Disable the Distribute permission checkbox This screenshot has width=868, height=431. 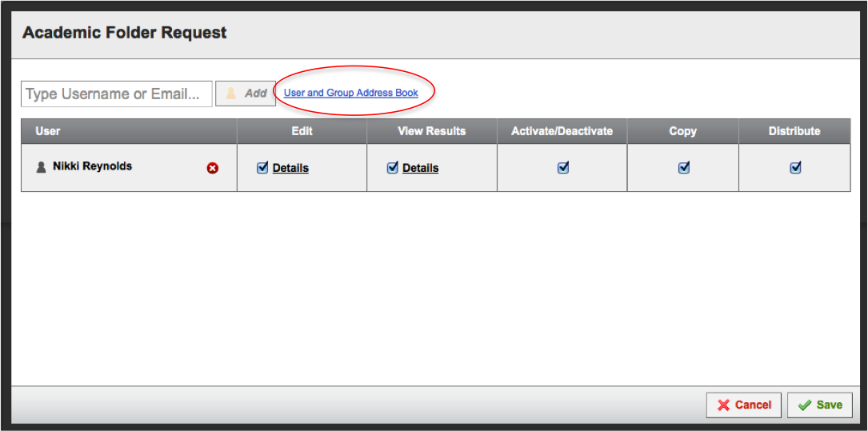[x=795, y=168]
